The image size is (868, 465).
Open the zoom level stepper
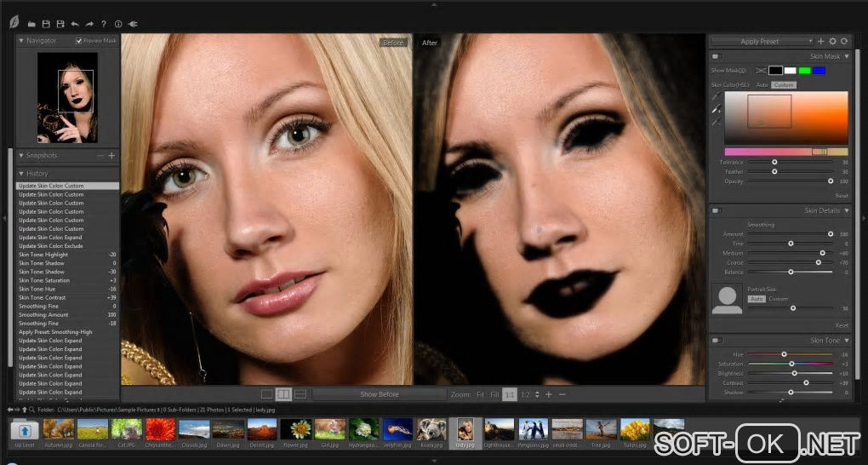coord(537,394)
